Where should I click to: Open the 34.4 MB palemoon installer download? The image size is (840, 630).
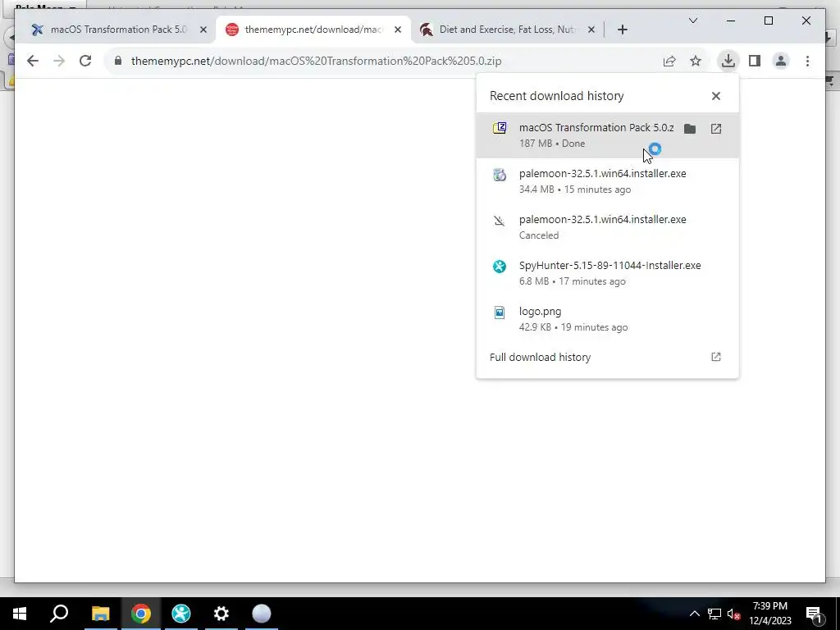pyautogui.click(x=608, y=181)
